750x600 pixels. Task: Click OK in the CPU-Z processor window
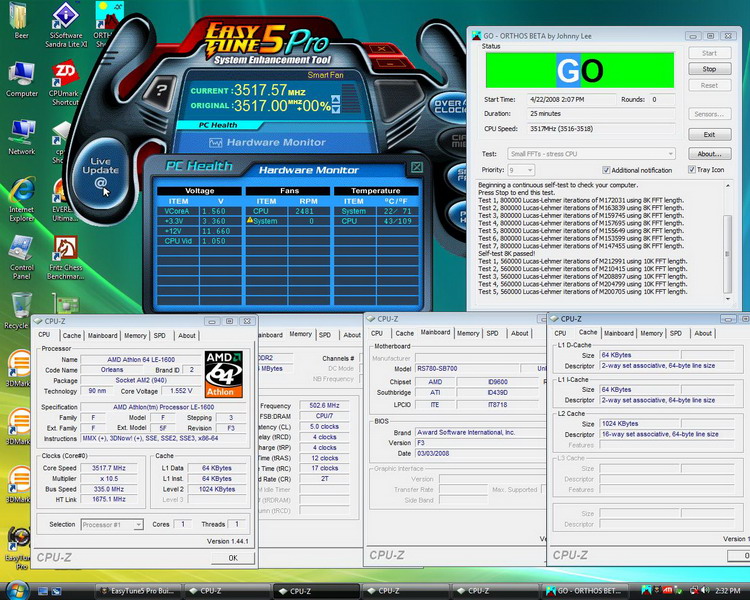232,558
